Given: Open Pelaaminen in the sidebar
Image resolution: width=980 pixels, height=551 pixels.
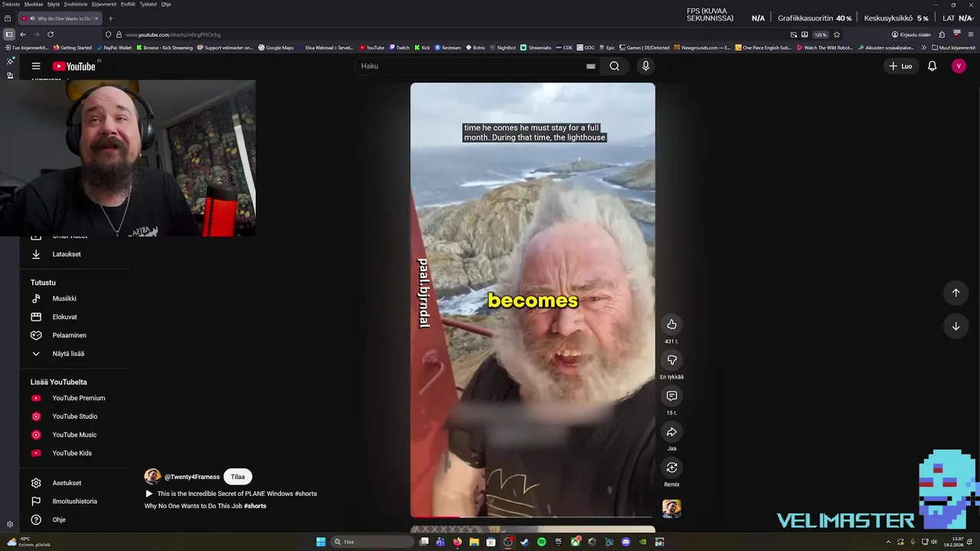Looking at the screenshot, I should pyautogui.click(x=69, y=335).
